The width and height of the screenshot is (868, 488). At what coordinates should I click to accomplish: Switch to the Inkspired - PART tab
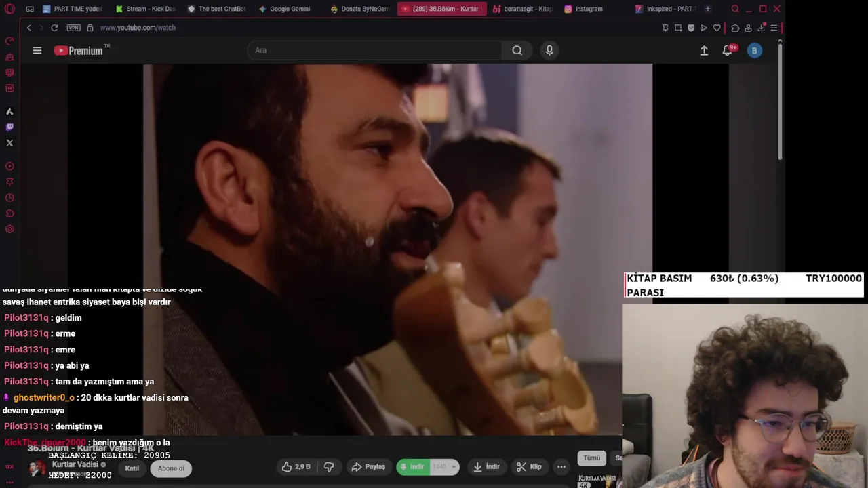pos(665,9)
